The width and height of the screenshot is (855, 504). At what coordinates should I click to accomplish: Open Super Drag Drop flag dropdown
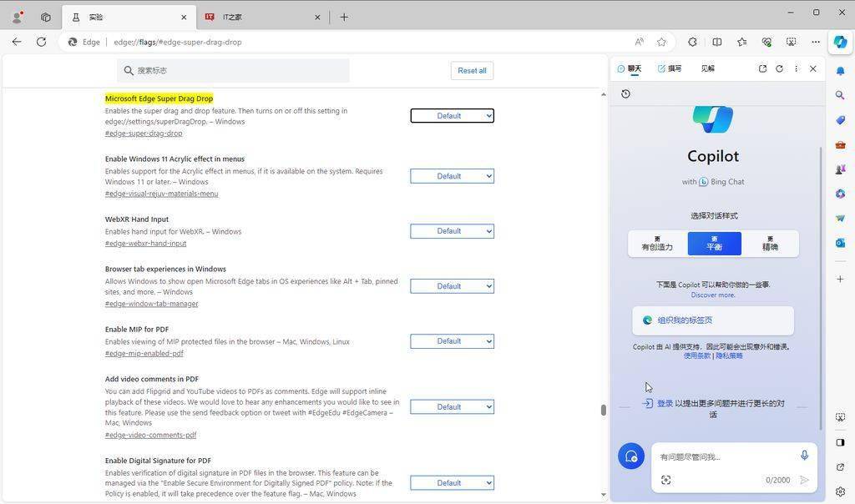452,116
